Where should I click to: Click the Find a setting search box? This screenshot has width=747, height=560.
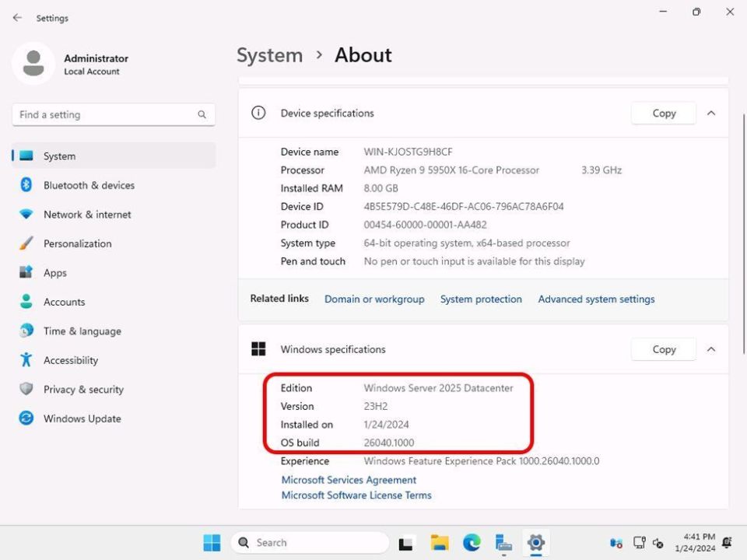113,114
